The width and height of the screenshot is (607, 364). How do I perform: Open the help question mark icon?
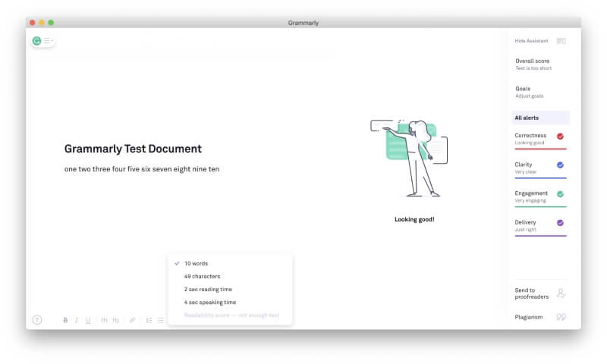click(x=36, y=320)
